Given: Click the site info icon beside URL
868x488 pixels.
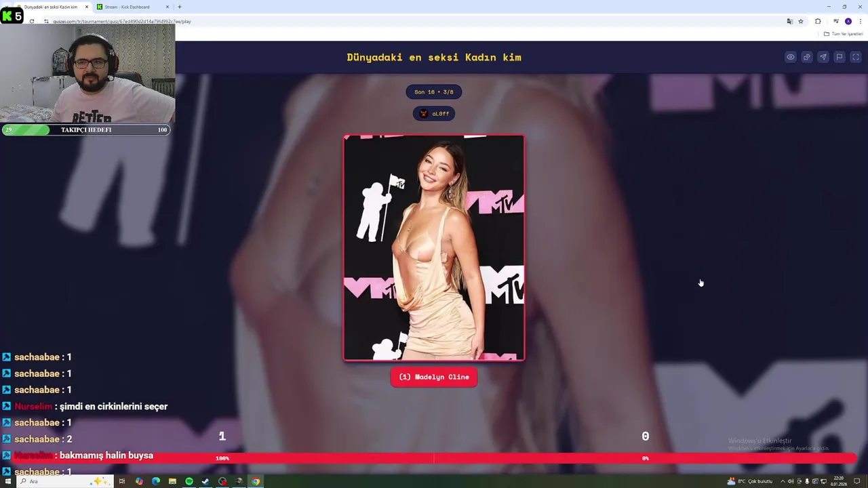Looking at the screenshot, I should pos(46,21).
